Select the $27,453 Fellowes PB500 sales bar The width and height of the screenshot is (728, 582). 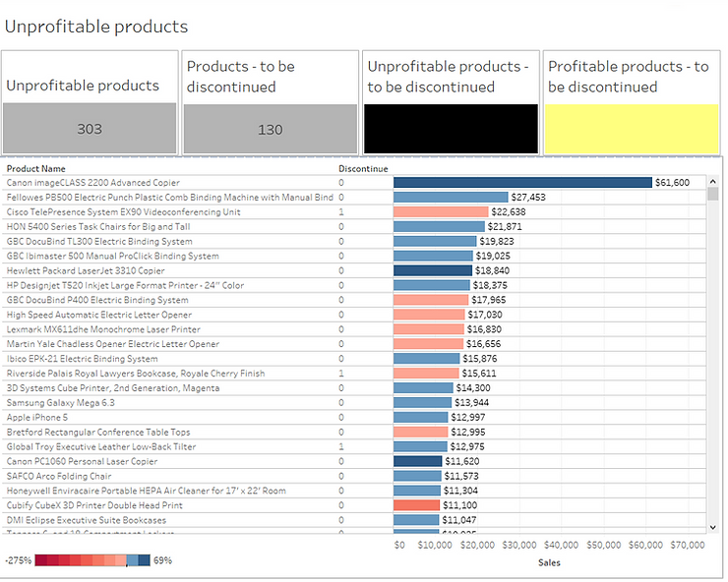[x=451, y=198]
